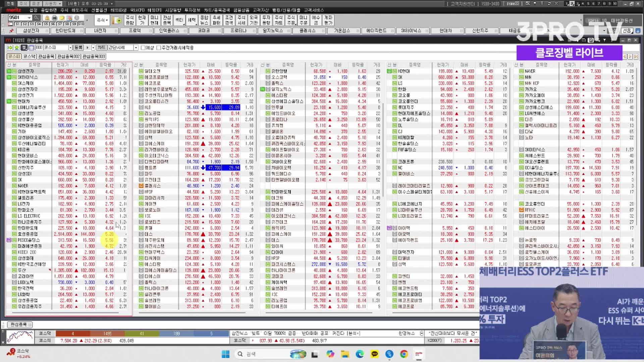Open the 주식종합 toolbar button
This screenshot has height=362, width=644.
point(129,20)
